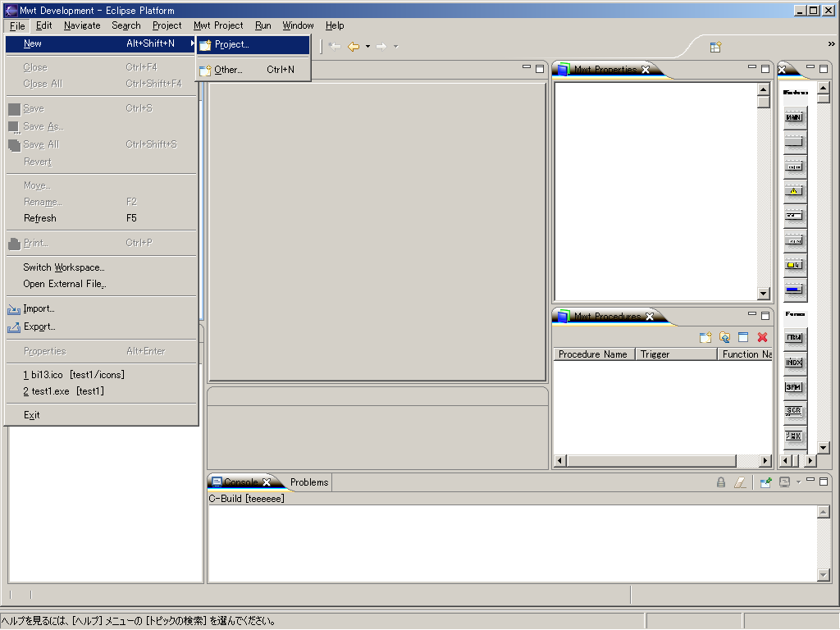Screen dimensions: 840x630
Task: Click the console scroll up arrow
Action: pyautogui.click(x=824, y=512)
